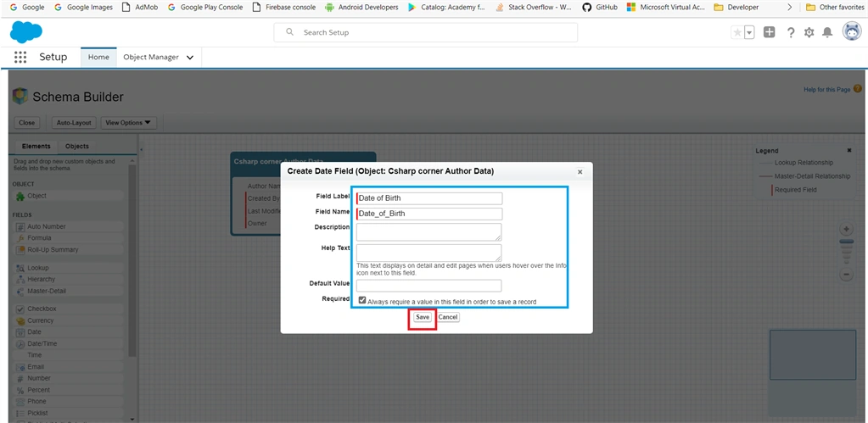Screen dimensions: 868x423
Task: Select the Email field icon
Action: [20, 367]
